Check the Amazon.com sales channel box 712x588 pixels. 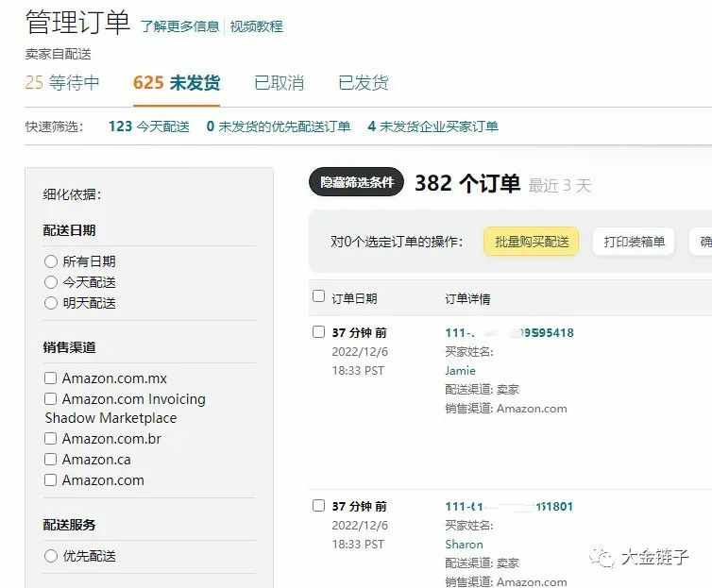pyautogui.click(x=50, y=480)
